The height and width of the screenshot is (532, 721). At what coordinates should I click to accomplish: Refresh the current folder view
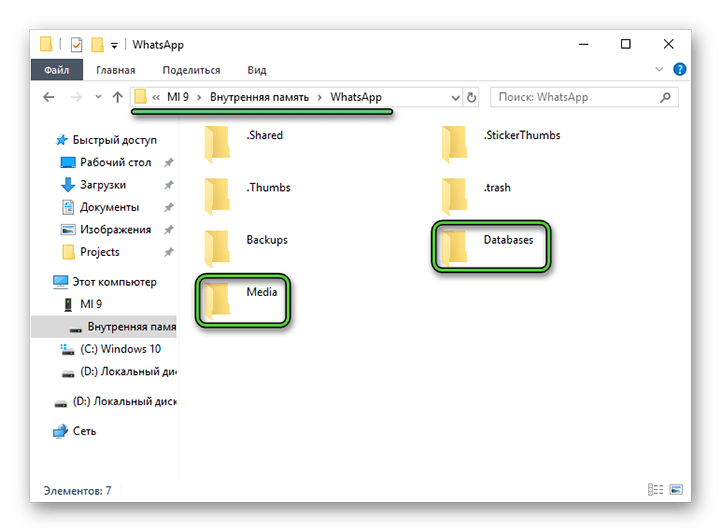pyautogui.click(x=471, y=97)
